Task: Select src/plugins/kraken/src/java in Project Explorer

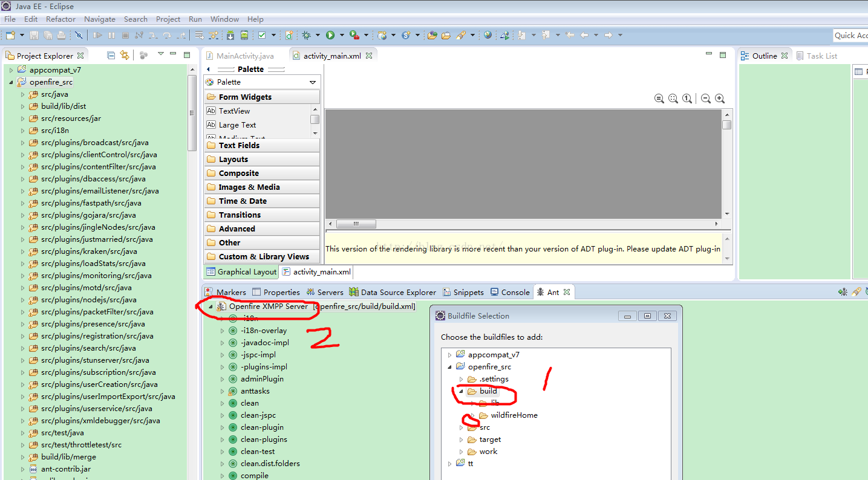Action: (x=89, y=251)
